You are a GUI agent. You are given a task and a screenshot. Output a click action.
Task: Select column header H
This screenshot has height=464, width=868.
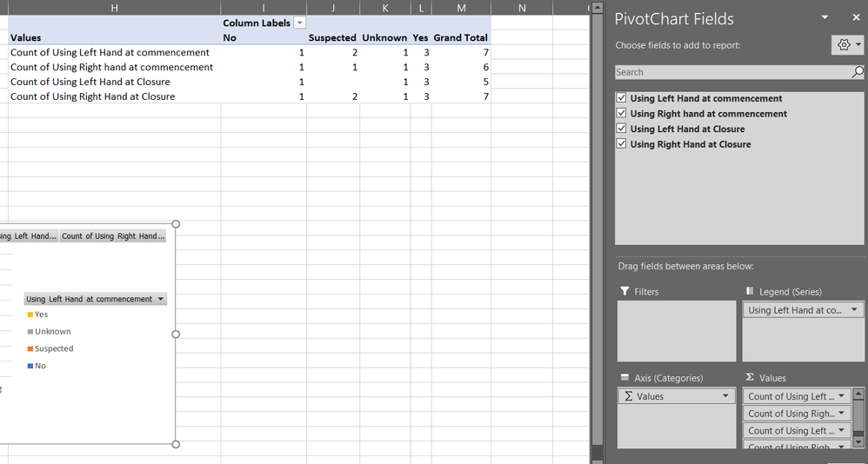[x=114, y=8]
